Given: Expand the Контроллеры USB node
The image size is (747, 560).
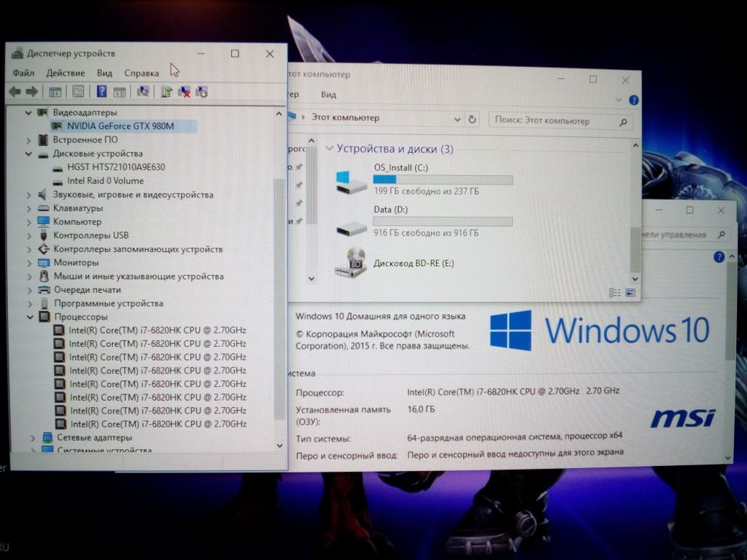Looking at the screenshot, I should click(29, 236).
